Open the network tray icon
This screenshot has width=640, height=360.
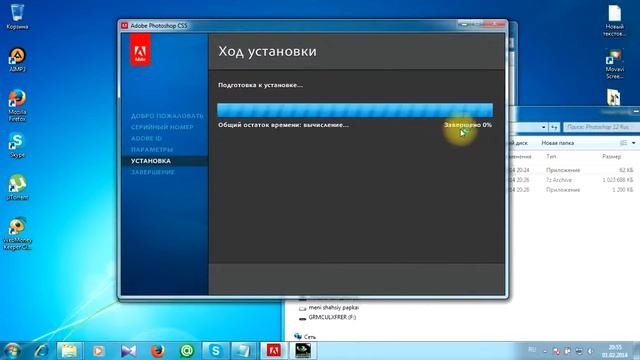(579, 351)
